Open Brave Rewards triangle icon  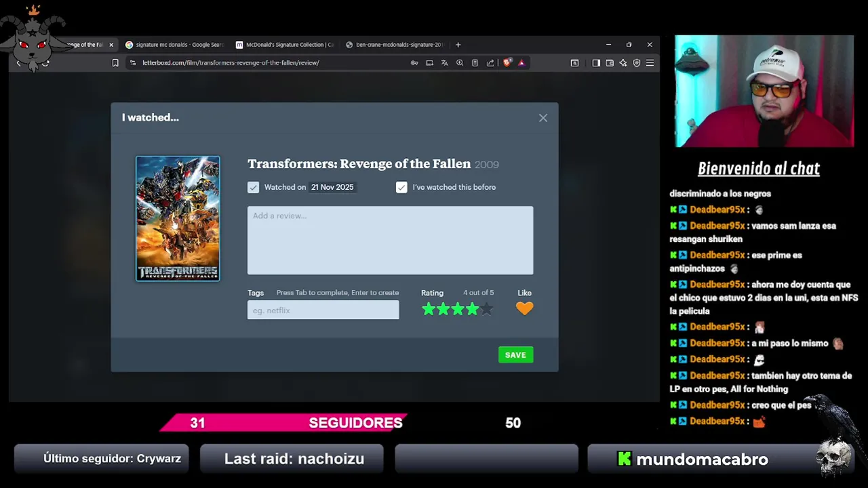(x=521, y=63)
